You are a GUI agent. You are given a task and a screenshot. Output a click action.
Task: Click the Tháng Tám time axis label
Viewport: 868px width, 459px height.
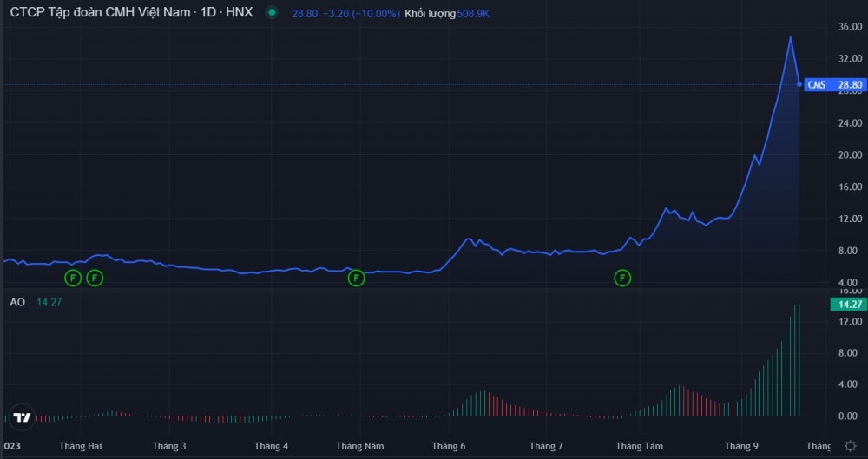[x=640, y=446]
